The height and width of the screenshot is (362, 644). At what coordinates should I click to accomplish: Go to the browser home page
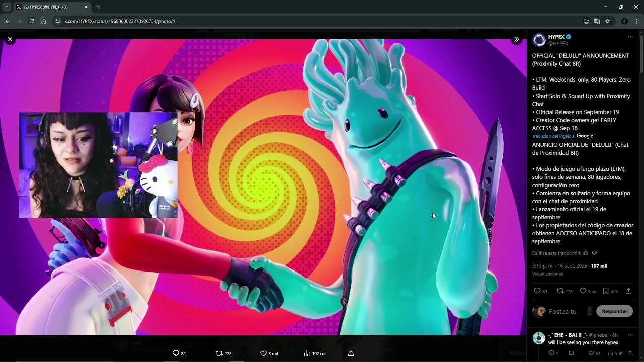tap(43, 21)
